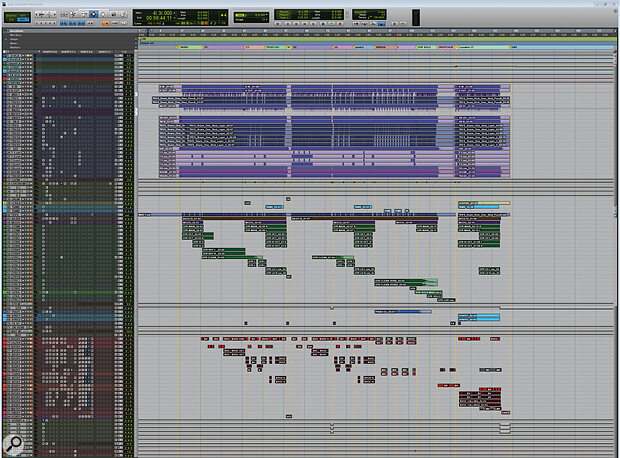
Task: Click horizontal zoom out arrow button
Action: coord(36,15)
